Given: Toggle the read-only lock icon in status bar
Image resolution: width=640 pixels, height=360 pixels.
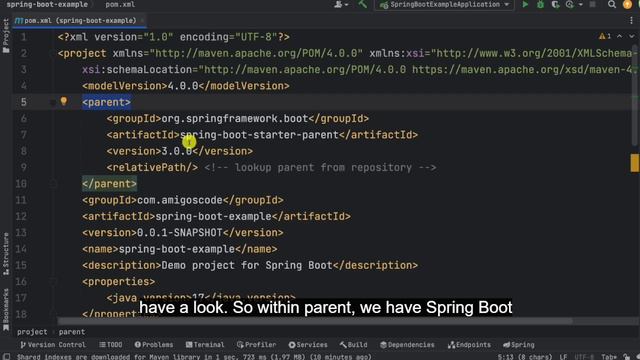Looking at the screenshot, I should (627, 357).
